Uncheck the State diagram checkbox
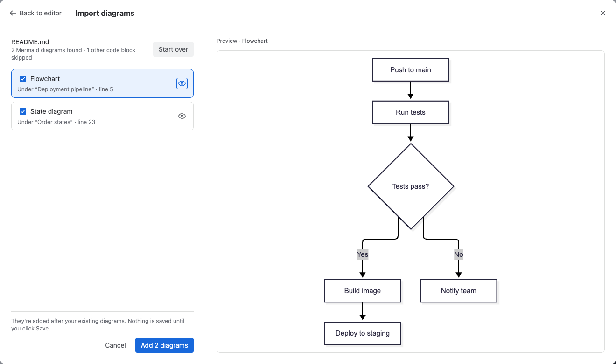 coord(23,111)
